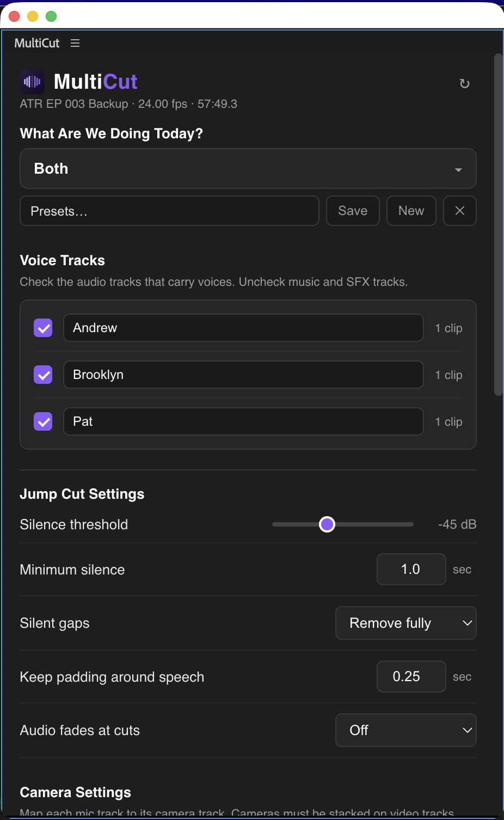The width and height of the screenshot is (504, 820).
Task: Open the Audio fades at cuts dropdown
Action: point(406,730)
